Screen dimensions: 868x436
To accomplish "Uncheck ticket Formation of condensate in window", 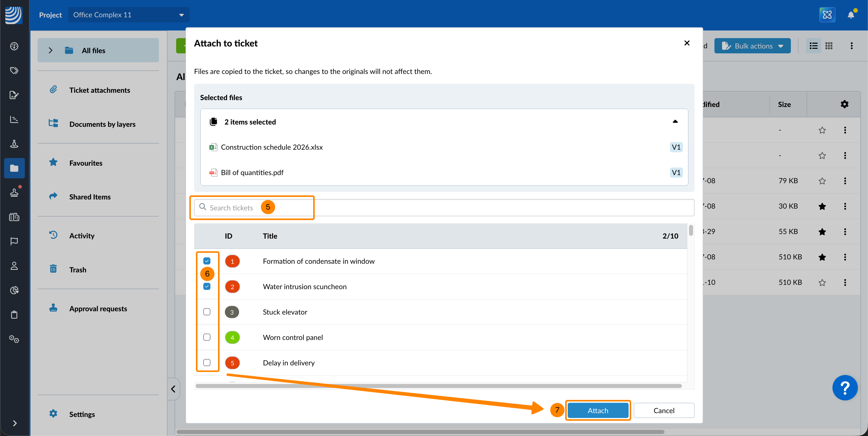I will coord(207,261).
